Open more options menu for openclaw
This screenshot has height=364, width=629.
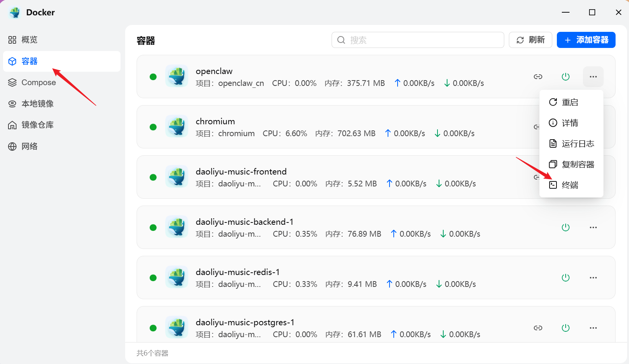[x=593, y=77]
